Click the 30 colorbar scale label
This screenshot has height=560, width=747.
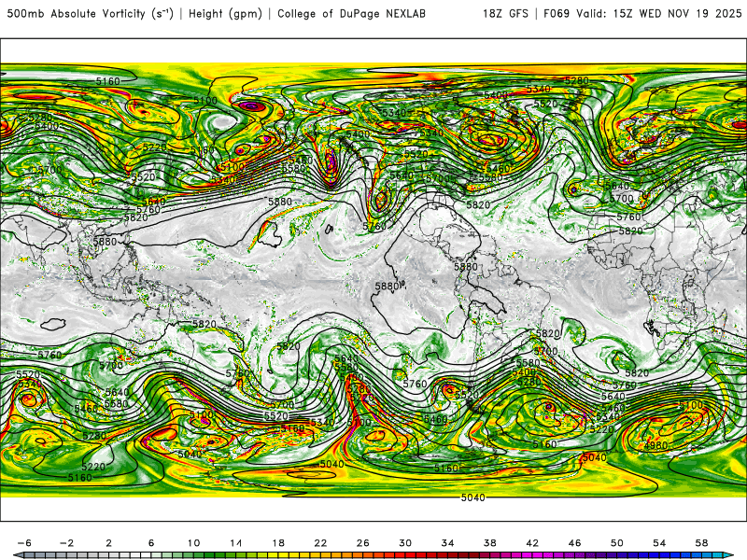coord(405,543)
